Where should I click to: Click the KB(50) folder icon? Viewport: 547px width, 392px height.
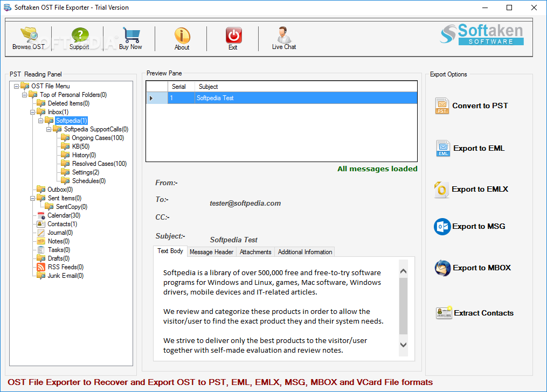click(65, 146)
